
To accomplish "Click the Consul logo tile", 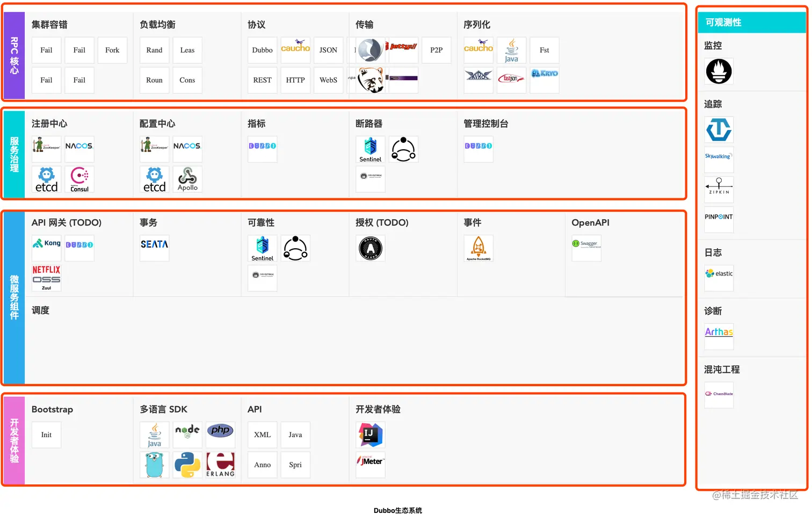I will (x=79, y=179).
